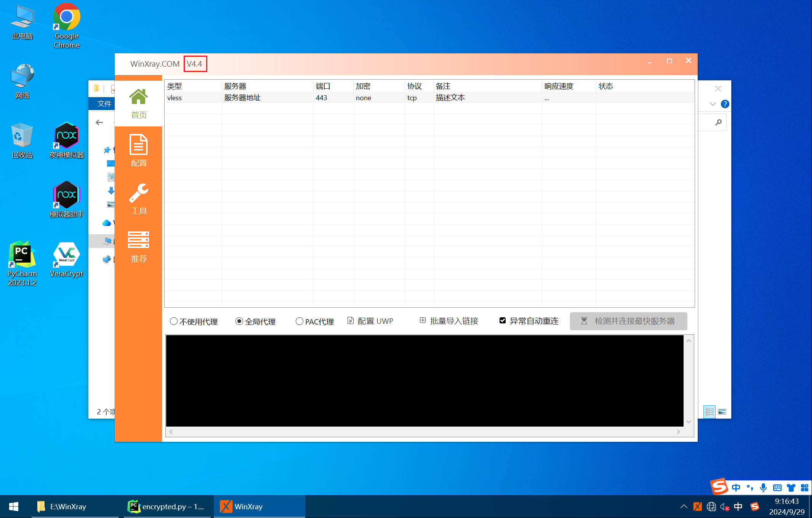Sort by the 服务器 column header

pyautogui.click(x=267, y=86)
